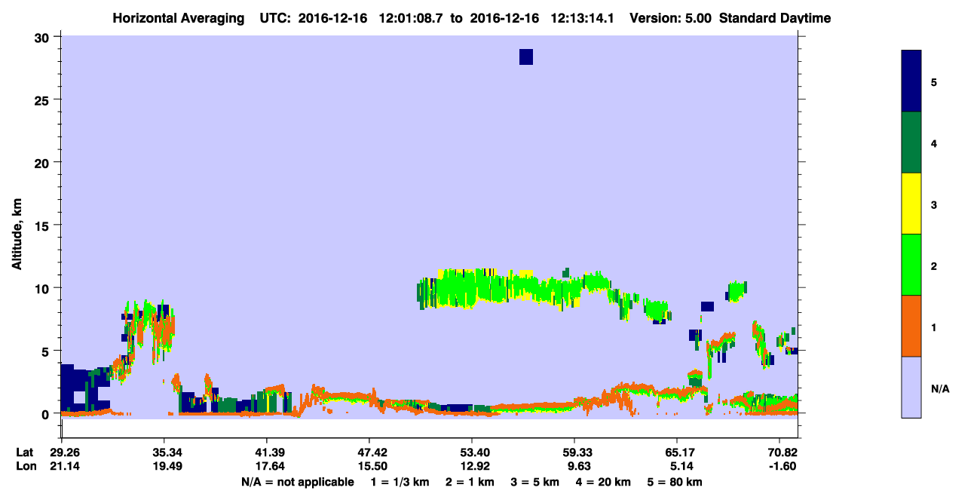Click the lavender N/A colorbar segment
Image resolution: width=980 pixels, height=503 pixels.
pos(911,387)
